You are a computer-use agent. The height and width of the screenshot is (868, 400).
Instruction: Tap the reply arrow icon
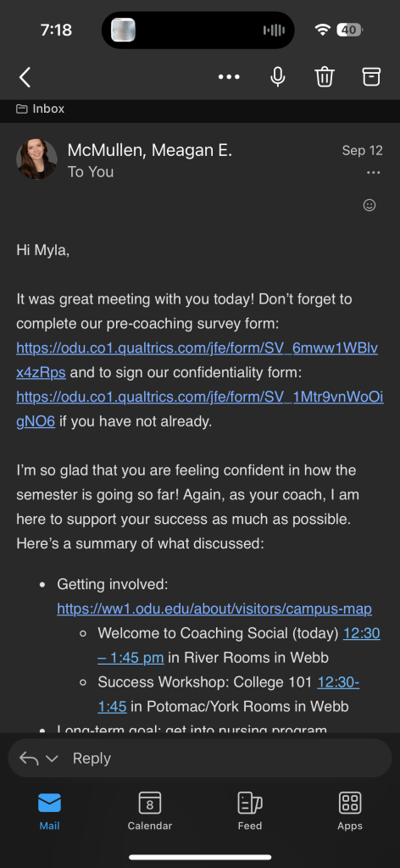[29, 758]
